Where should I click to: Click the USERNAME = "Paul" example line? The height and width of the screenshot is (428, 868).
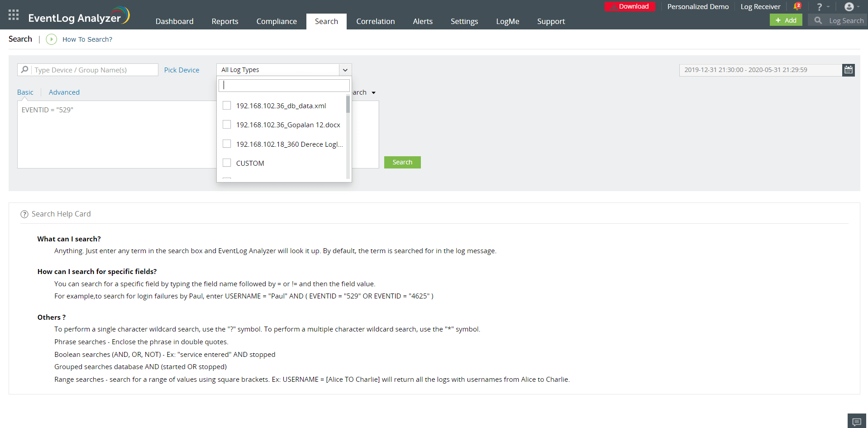coord(244,296)
